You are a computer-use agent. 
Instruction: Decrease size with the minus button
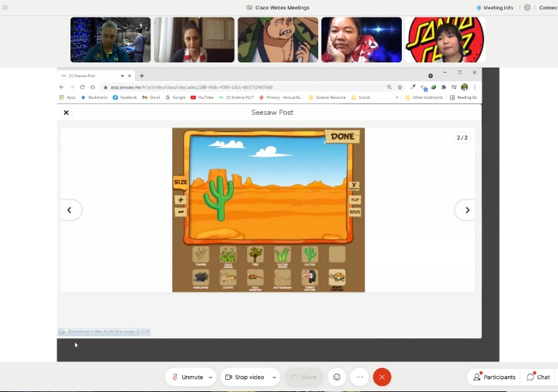pyautogui.click(x=181, y=212)
